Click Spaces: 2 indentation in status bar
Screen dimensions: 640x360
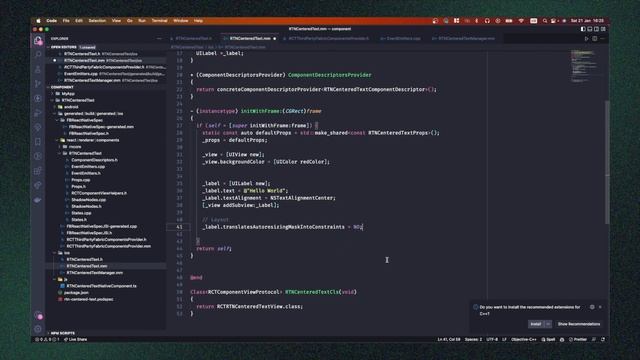(x=473, y=339)
